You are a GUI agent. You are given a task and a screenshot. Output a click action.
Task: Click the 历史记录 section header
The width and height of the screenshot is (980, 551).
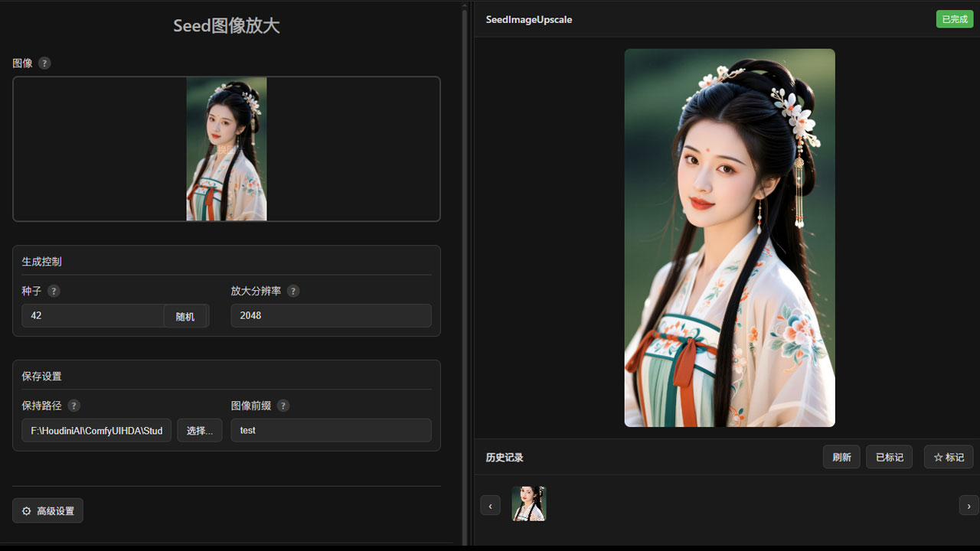[504, 457]
